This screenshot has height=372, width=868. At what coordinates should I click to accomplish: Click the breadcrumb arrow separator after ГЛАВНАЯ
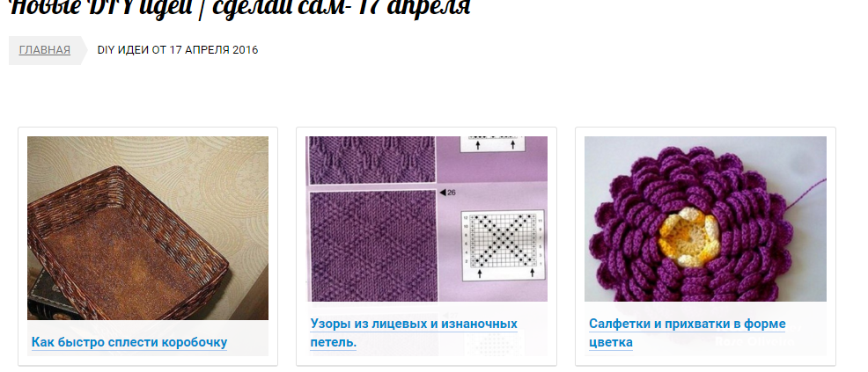point(85,50)
